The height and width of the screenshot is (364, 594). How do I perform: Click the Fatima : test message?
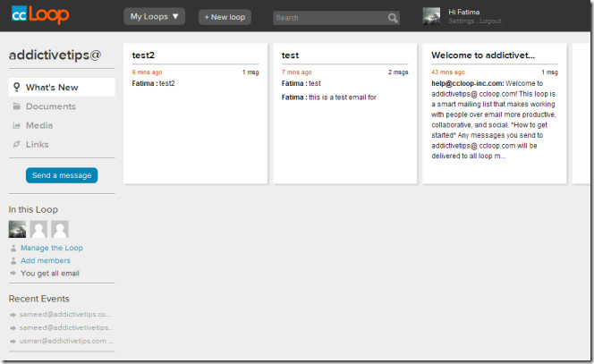[301, 83]
